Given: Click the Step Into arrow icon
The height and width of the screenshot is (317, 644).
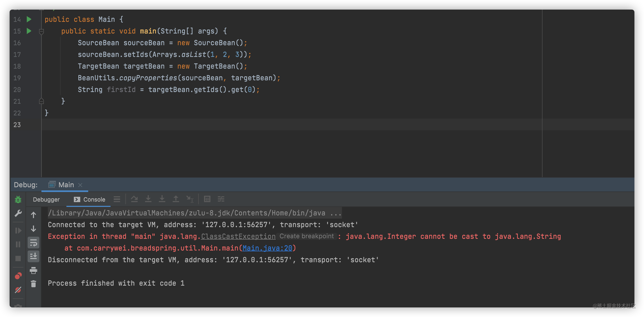Looking at the screenshot, I should coord(148,199).
